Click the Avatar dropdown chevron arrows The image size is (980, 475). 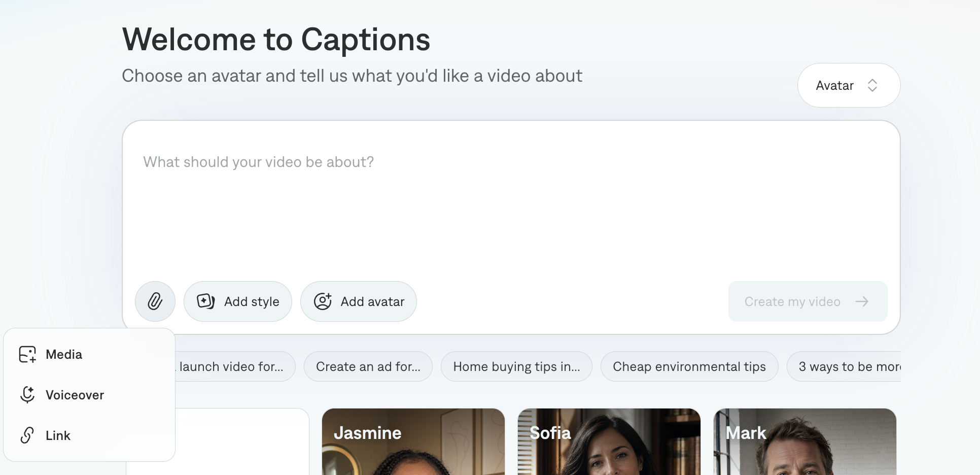click(x=872, y=85)
